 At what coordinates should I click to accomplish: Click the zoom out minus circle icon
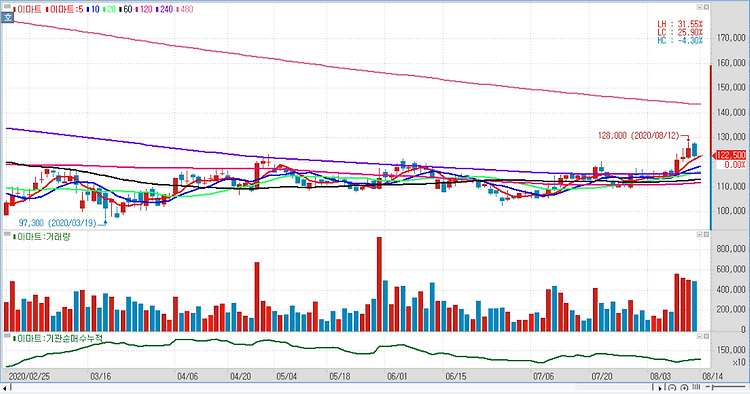pos(672,388)
